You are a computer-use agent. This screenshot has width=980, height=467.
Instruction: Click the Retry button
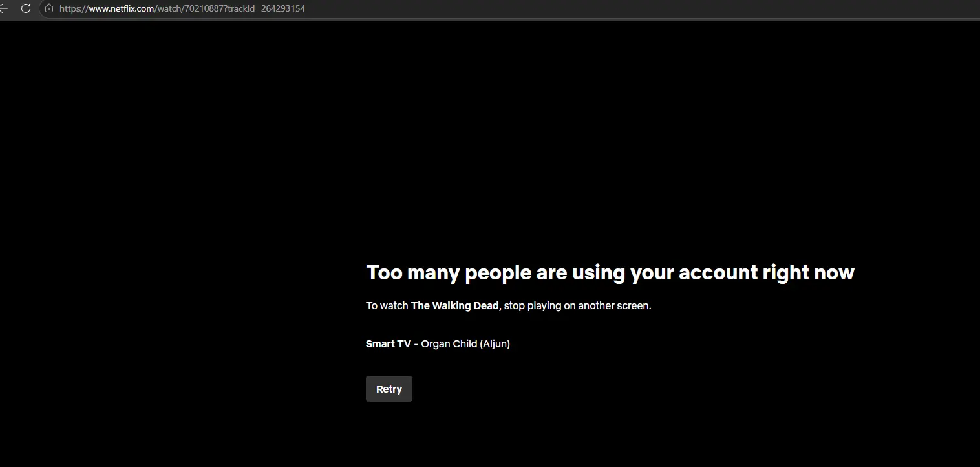pyautogui.click(x=389, y=389)
